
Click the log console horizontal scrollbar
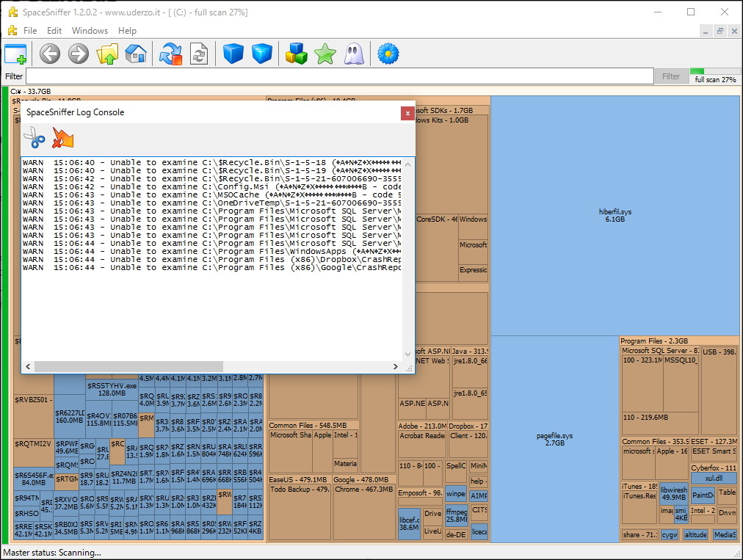[128, 366]
